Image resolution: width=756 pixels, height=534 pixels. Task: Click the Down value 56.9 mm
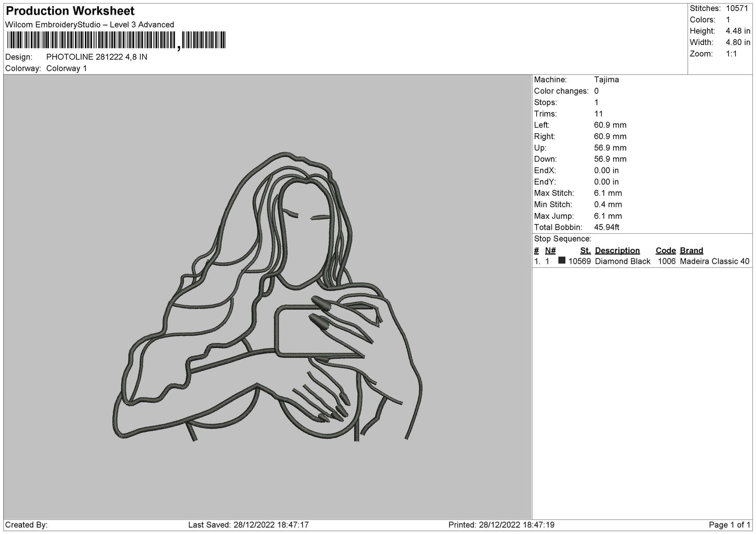(x=610, y=159)
